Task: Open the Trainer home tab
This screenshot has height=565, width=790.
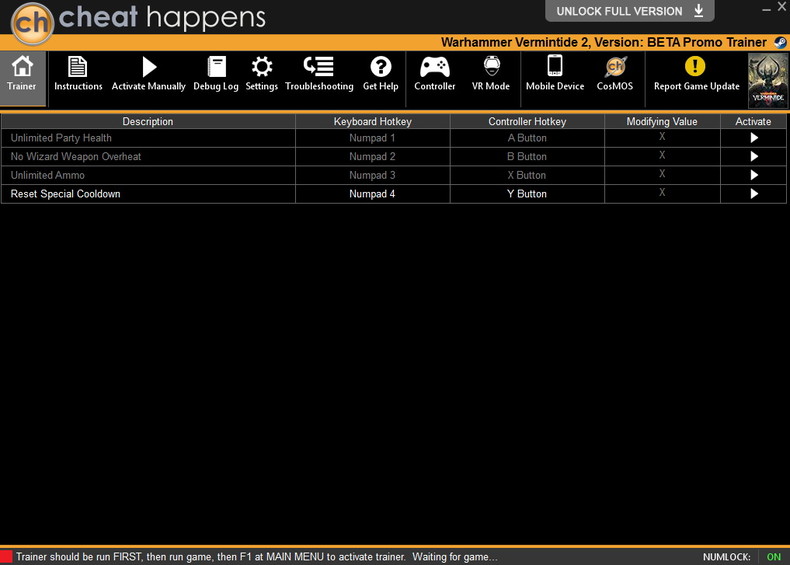Action: [22, 78]
